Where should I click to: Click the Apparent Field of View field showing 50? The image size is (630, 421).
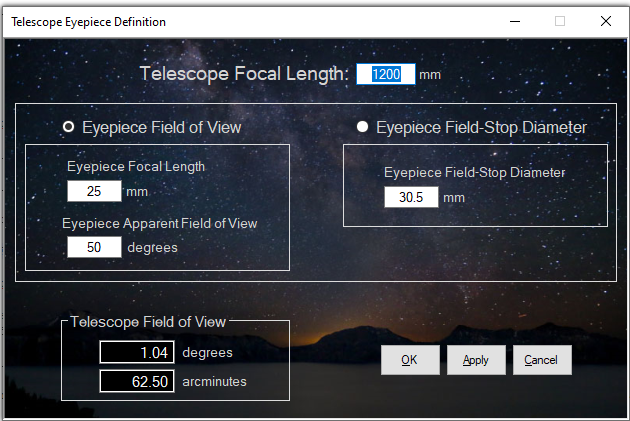click(x=94, y=247)
